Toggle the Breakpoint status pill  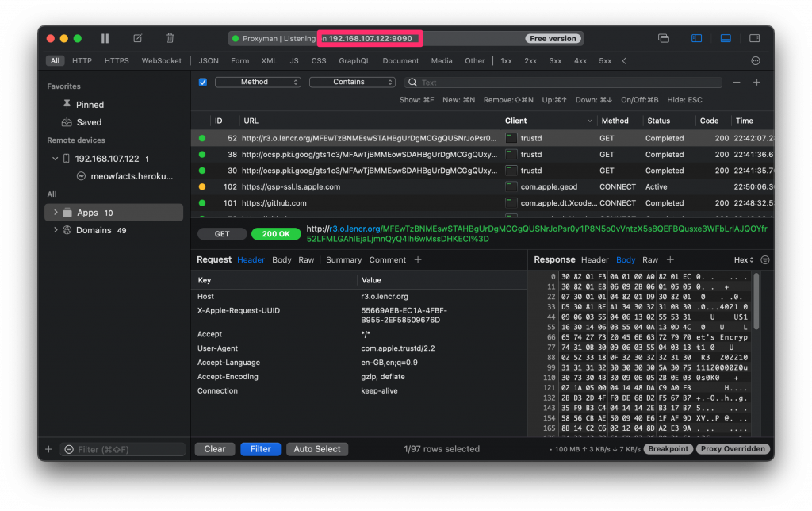point(668,449)
